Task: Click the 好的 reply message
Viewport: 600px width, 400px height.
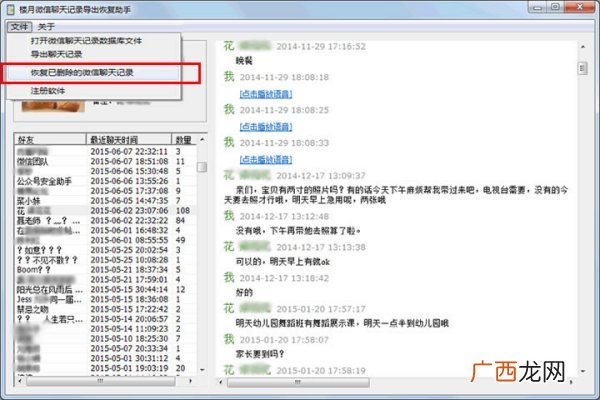Action: [244, 293]
